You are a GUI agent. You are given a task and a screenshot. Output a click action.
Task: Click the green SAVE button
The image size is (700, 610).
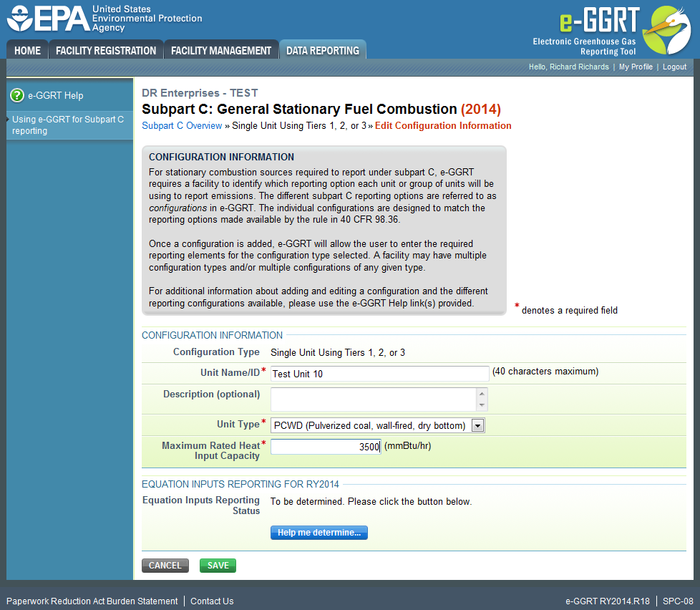coord(218,566)
